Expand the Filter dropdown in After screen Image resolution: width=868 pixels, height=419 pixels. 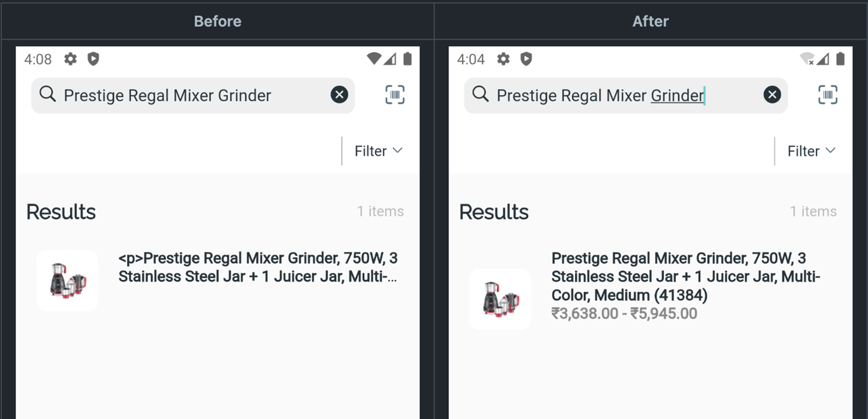(x=811, y=151)
